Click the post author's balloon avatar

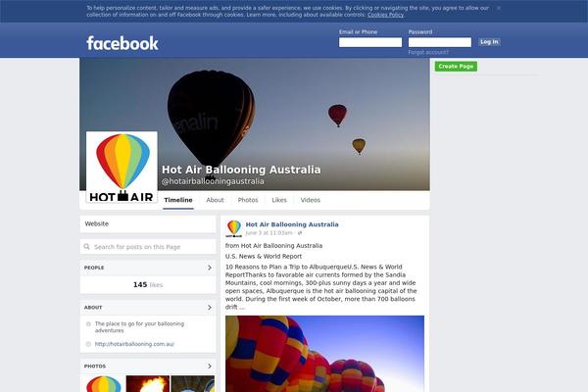pyautogui.click(x=234, y=228)
